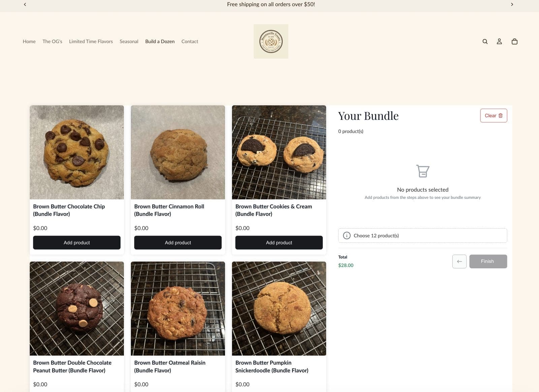Open The OG's menu link
Screen dimensions: 539x392
pyautogui.click(x=52, y=41)
